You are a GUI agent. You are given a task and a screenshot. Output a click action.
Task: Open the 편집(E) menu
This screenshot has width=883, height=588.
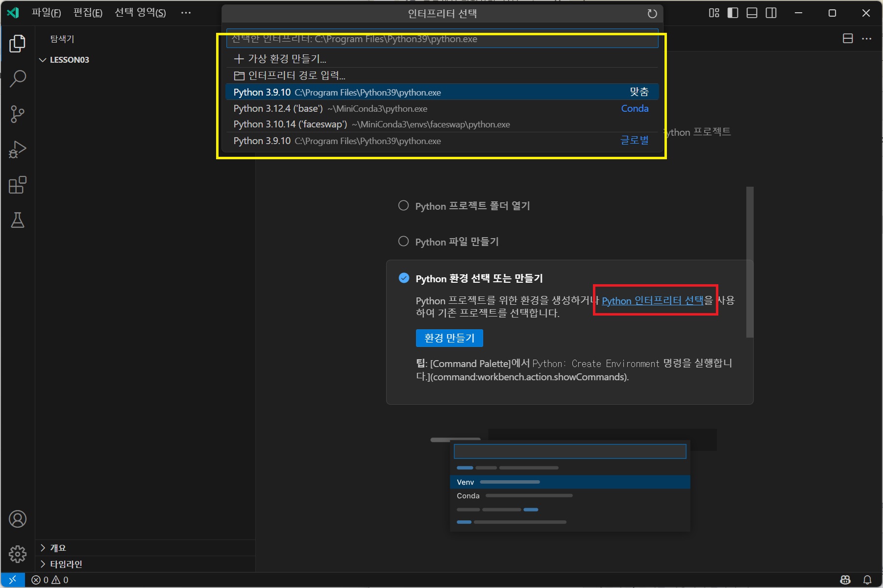(x=88, y=13)
